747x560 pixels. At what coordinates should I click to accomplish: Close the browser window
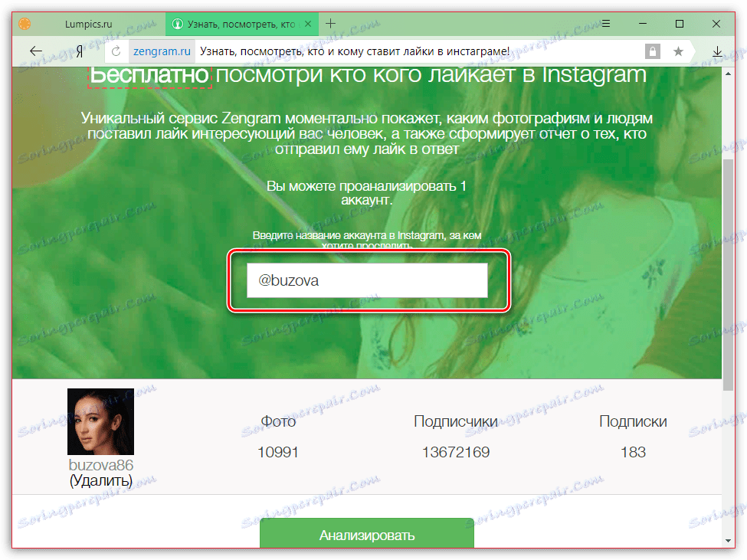pyautogui.click(x=716, y=23)
